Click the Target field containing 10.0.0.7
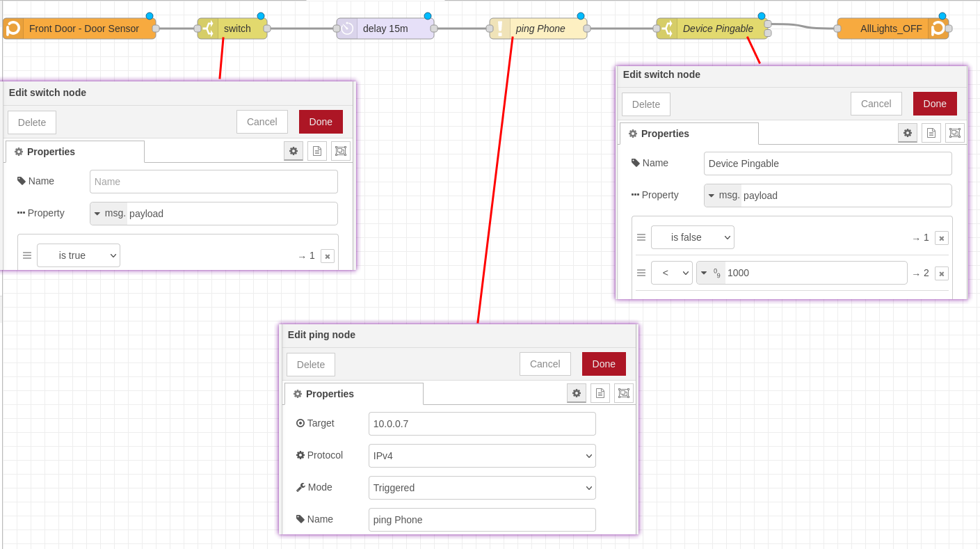Viewport: 980px width, 549px height. (x=482, y=424)
